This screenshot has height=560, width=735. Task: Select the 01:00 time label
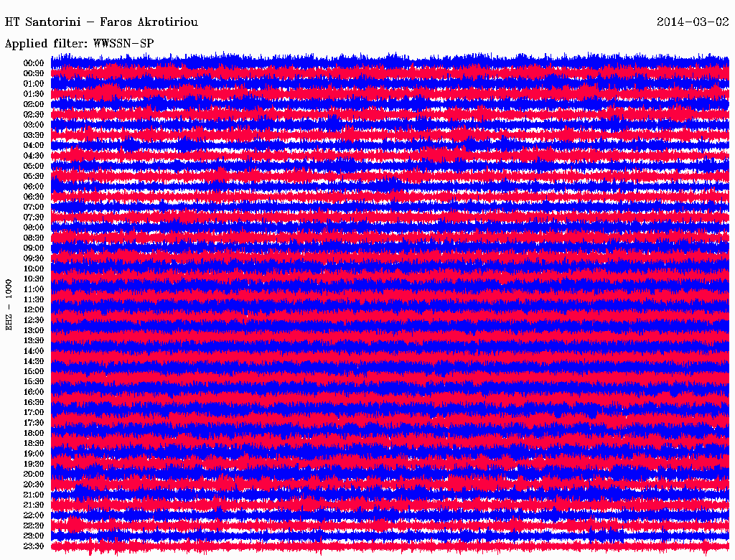click(x=34, y=83)
